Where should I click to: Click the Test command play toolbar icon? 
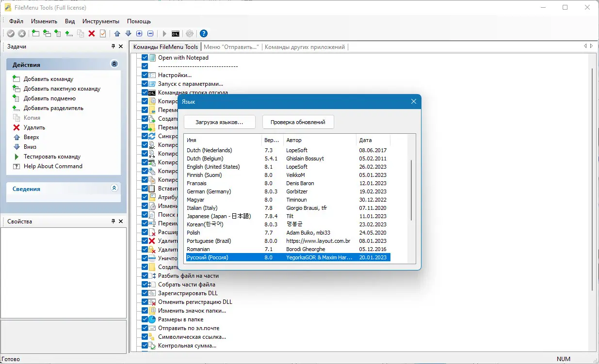point(164,33)
